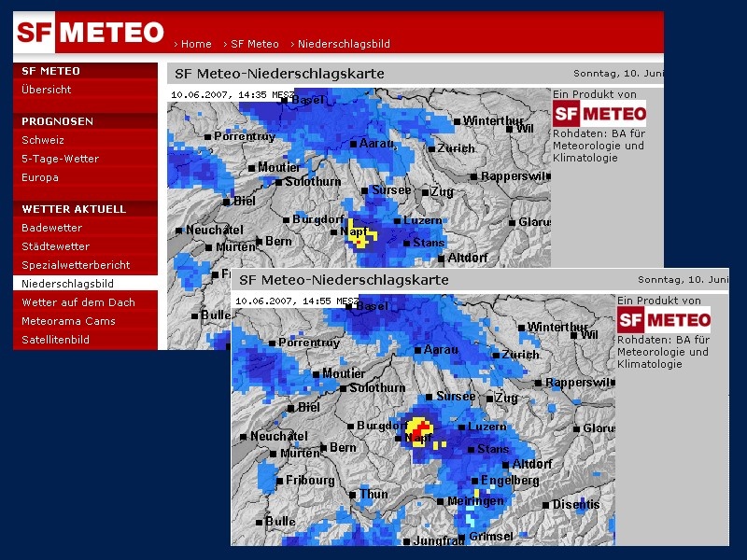This screenshot has height=560, width=747.
Task: Click timestamp 10.06.2007, 14:35 MESZ
Action: tap(233, 95)
